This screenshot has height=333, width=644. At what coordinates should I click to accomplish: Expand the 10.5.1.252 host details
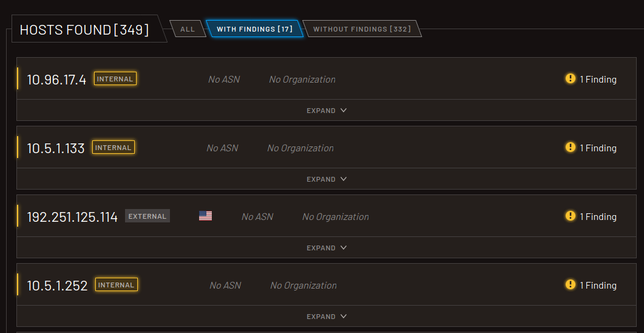pos(327,317)
